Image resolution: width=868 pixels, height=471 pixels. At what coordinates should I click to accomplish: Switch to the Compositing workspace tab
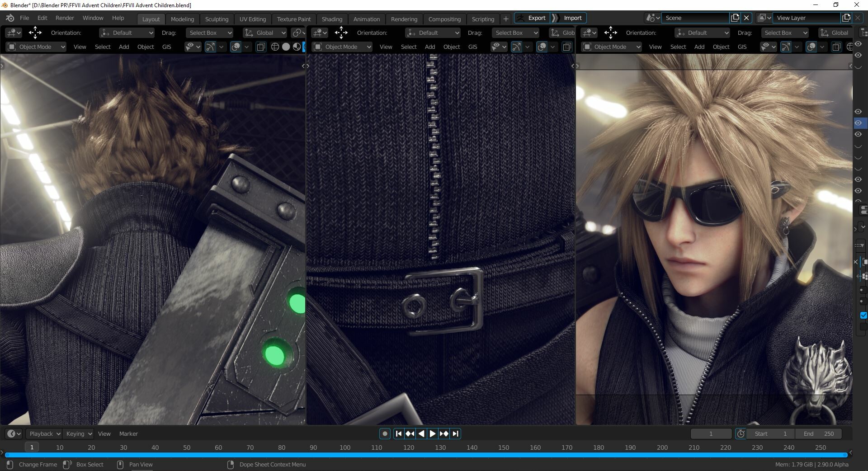click(x=444, y=19)
